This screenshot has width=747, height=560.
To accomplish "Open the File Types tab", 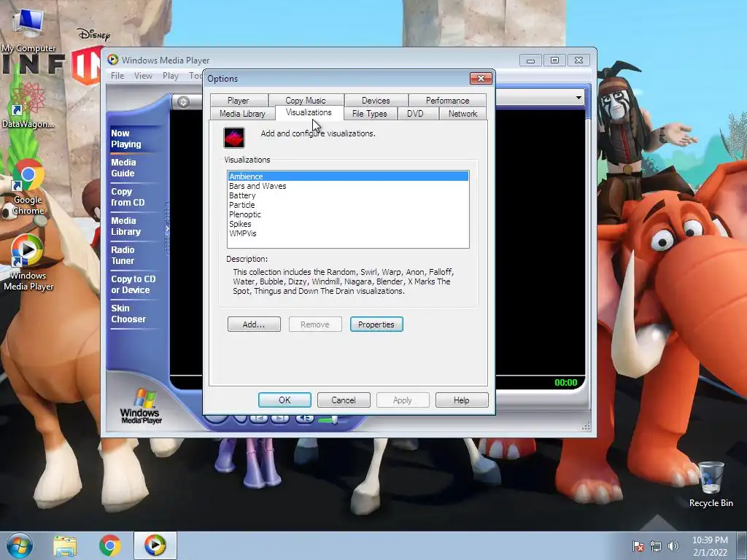I will [x=370, y=113].
